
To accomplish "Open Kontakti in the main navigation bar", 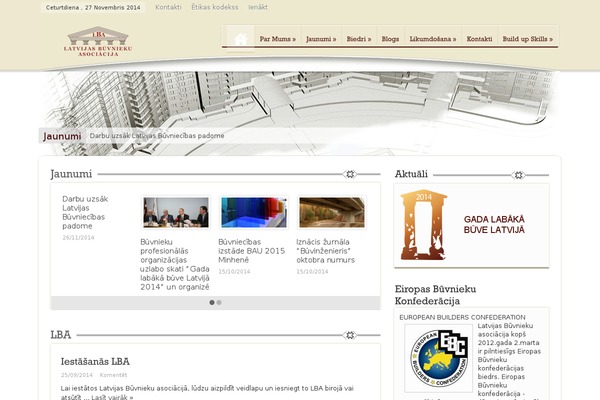I will click(x=479, y=39).
